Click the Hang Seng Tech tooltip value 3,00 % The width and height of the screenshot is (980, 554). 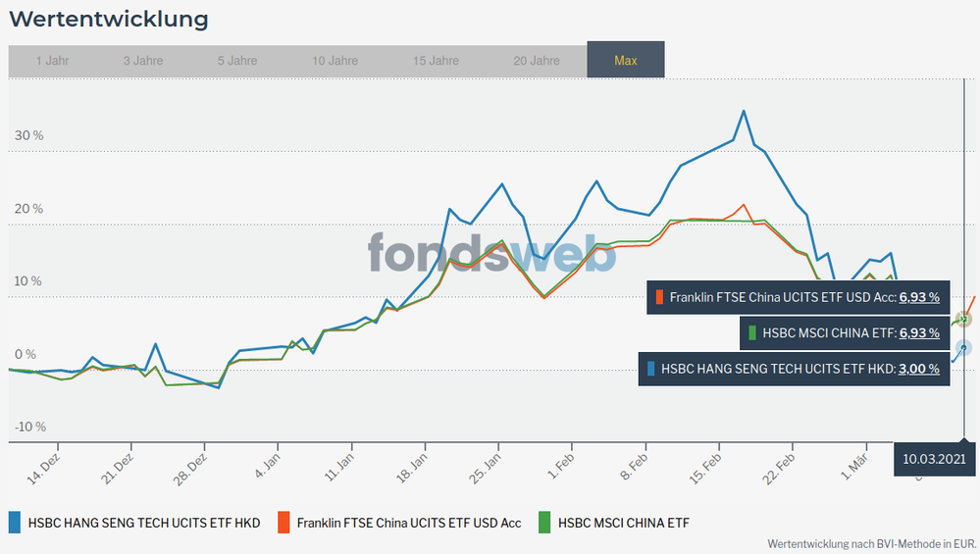click(919, 370)
